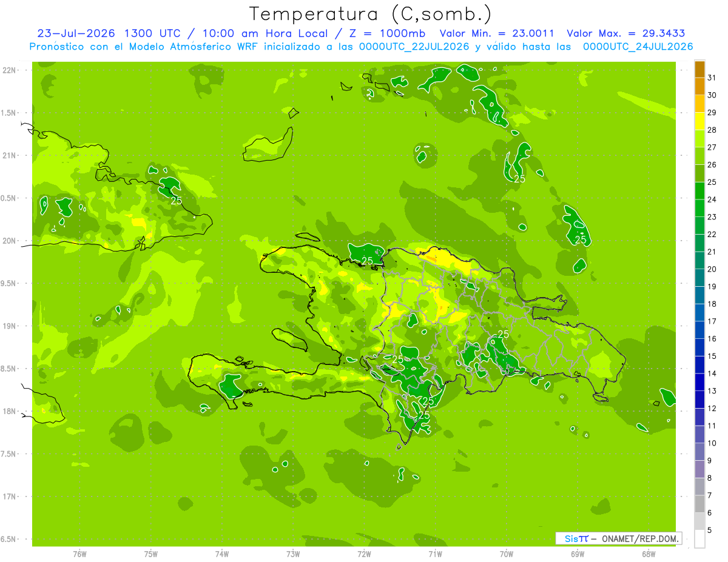Click the "71W" longitude axis label
The image size is (728, 562).
[x=435, y=554]
